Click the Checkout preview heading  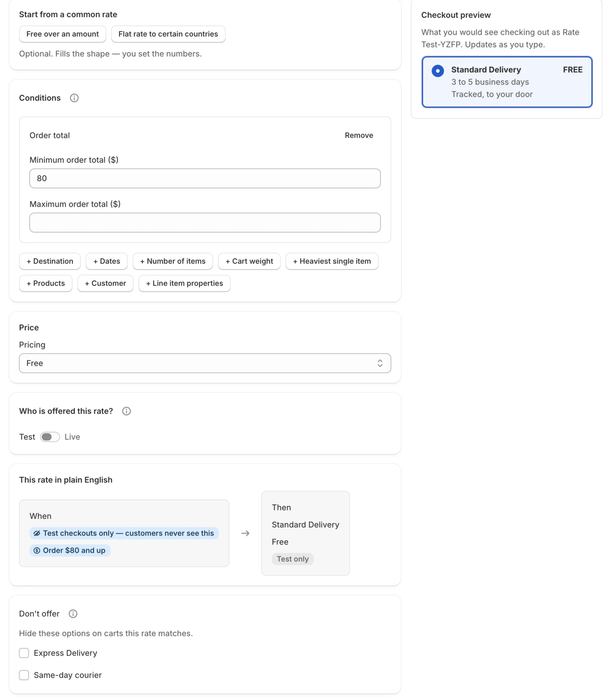456,15
